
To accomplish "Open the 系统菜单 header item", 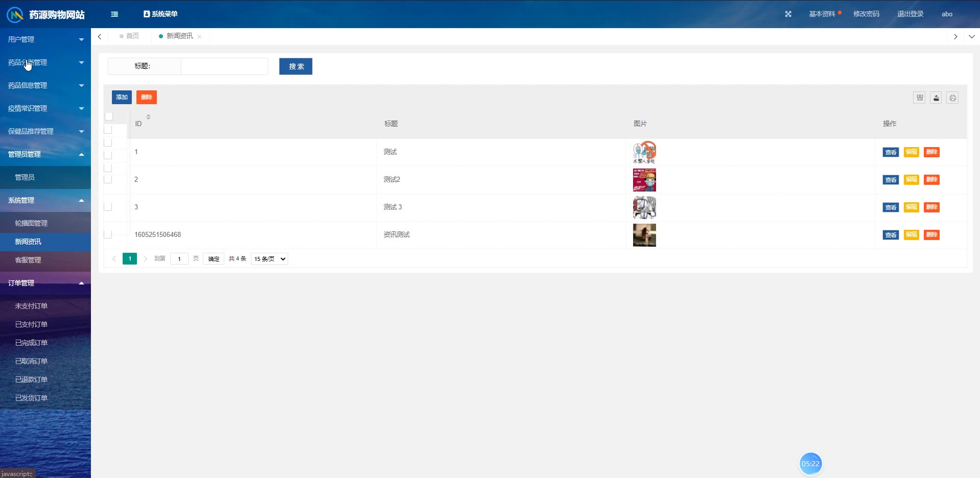I will 160,14.
